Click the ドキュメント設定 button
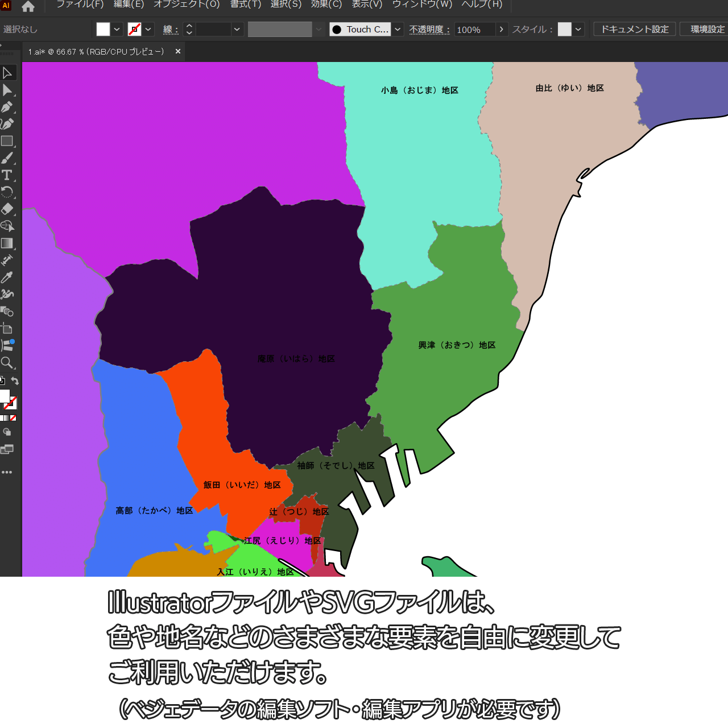The height and width of the screenshot is (728, 728). point(635,30)
